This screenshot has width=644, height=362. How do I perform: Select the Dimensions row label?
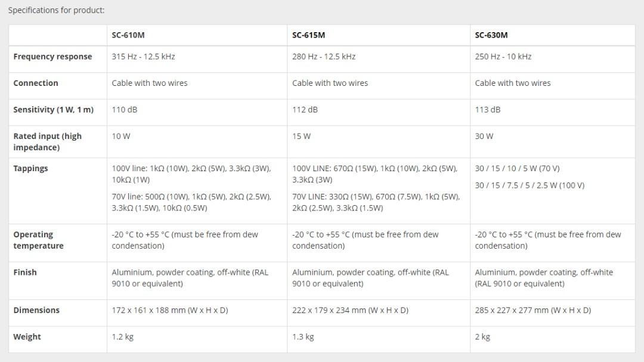click(x=36, y=310)
